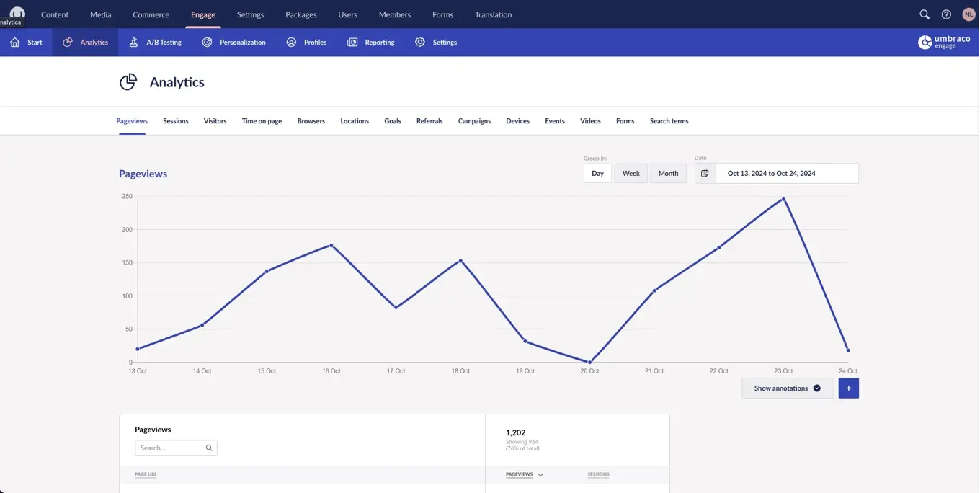
Task: Click the A/B Testing flask icon
Action: coord(133,43)
